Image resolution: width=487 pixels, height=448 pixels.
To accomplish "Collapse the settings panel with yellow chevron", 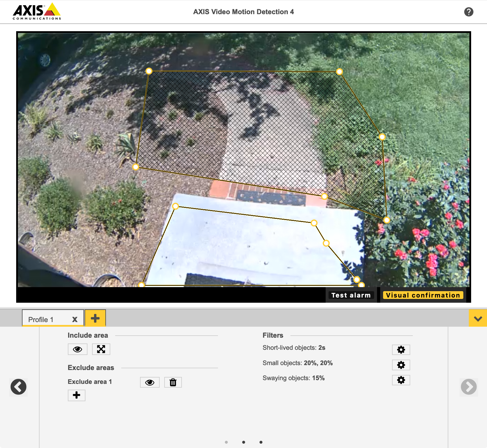I will tap(478, 318).
